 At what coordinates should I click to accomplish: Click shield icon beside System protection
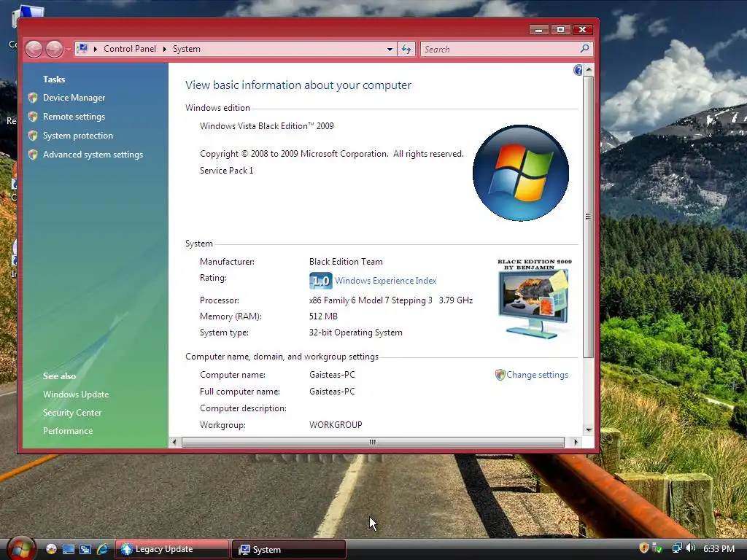[33, 136]
